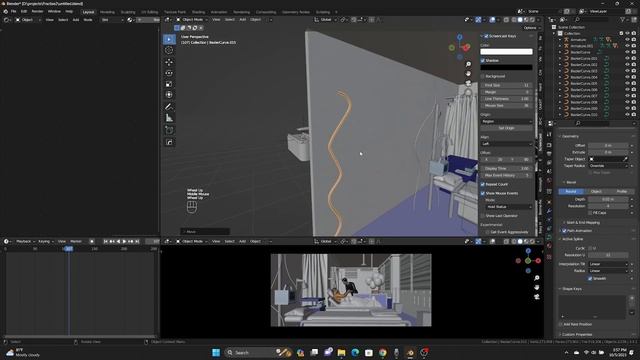This screenshot has height=360, width=640.
Task: Click the white Color swatch
Action: point(506,52)
